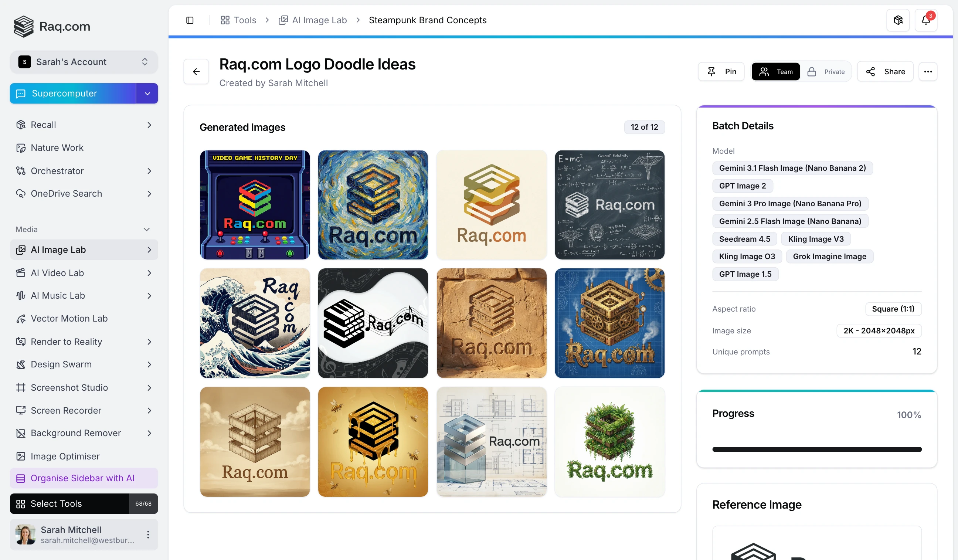The image size is (958, 560).
Task: Click the back arrow button
Action: click(x=196, y=71)
